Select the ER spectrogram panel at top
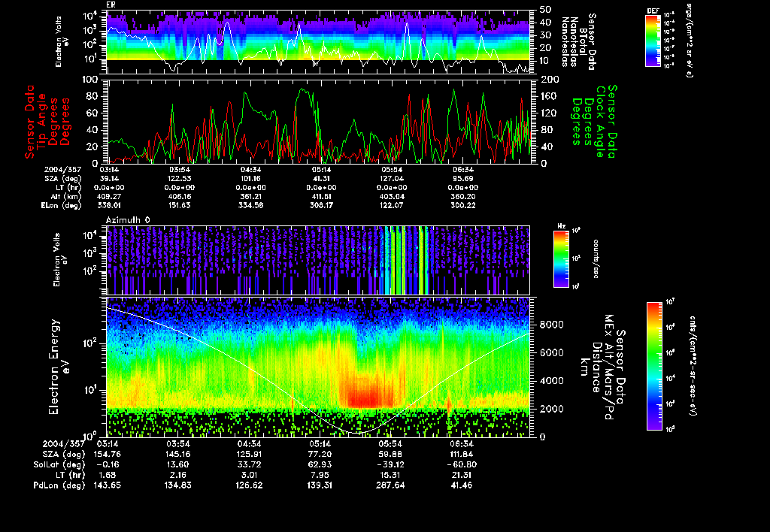This screenshot has height=532, width=770. pos(318,42)
